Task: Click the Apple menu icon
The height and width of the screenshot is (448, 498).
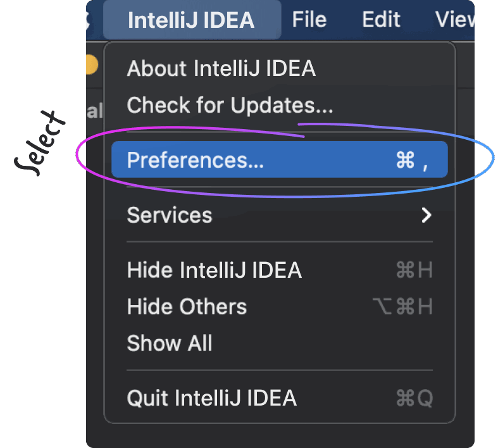Action: click(89, 20)
